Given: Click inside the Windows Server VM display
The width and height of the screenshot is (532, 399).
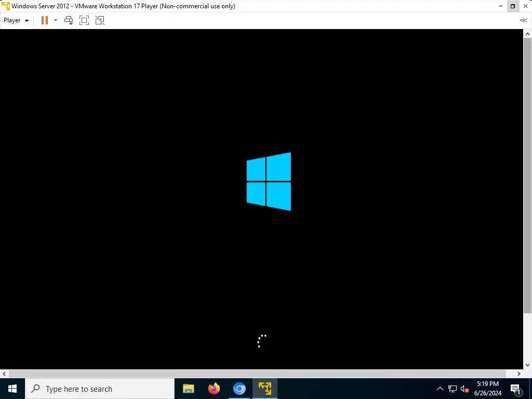Looking at the screenshot, I should 262,199.
